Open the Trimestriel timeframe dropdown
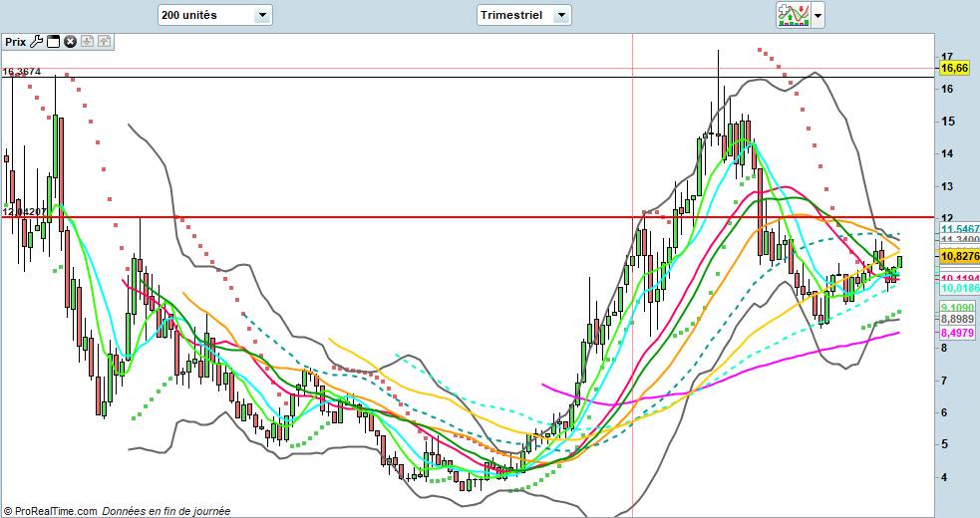The width and height of the screenshot is (980, 518). pos(523,15)
